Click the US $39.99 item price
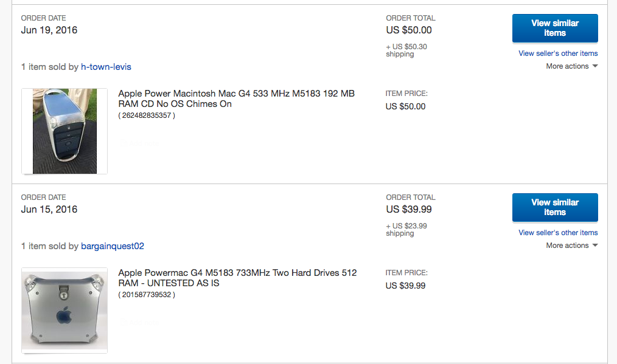Viewport: 617px width, 364px height. (x=406, y=286)
